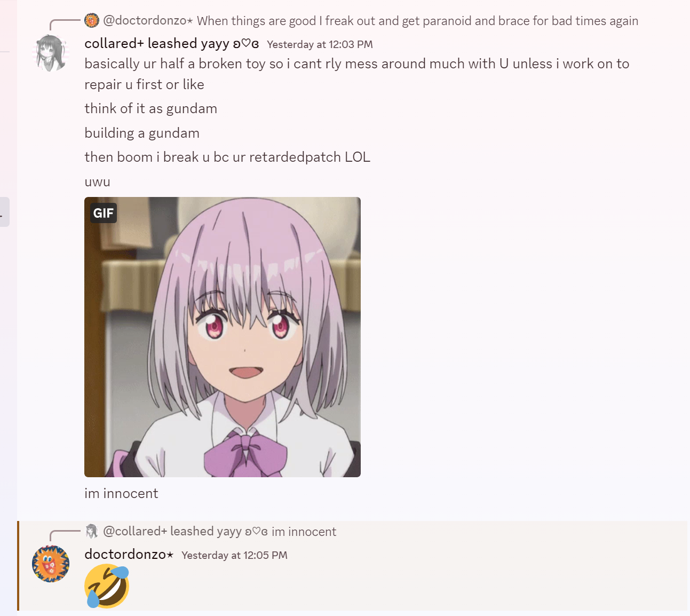Click the 'Yesterday at 12:05 PM' timestamp
Screen dimensions: 690x616
[x=234, y=556]
